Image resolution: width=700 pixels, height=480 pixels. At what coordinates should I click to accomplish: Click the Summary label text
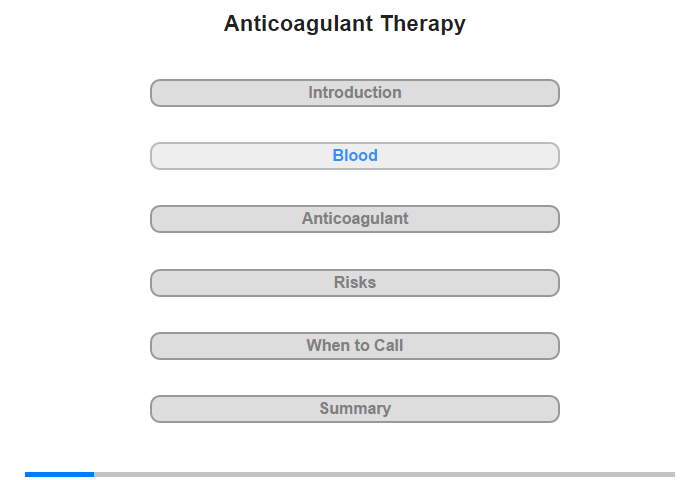coord(355,409)
